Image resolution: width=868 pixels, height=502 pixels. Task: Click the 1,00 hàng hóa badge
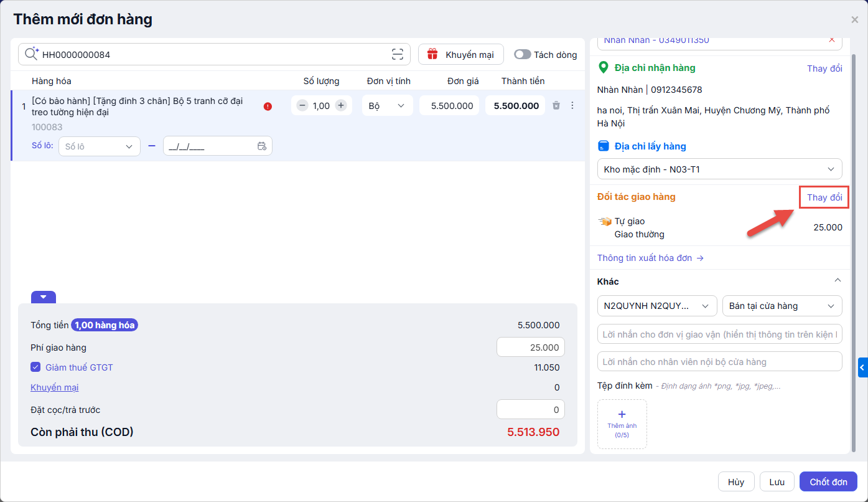[x=105, y=325]
